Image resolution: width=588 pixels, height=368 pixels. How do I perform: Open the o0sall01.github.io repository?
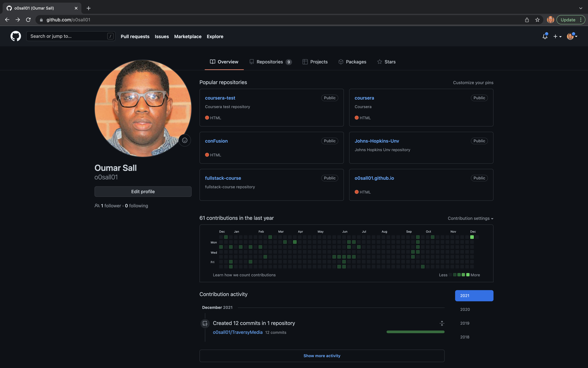374,178
